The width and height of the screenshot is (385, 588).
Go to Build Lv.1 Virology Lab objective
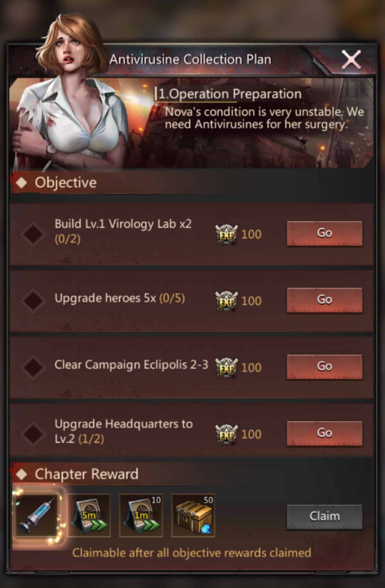(324, 233)
